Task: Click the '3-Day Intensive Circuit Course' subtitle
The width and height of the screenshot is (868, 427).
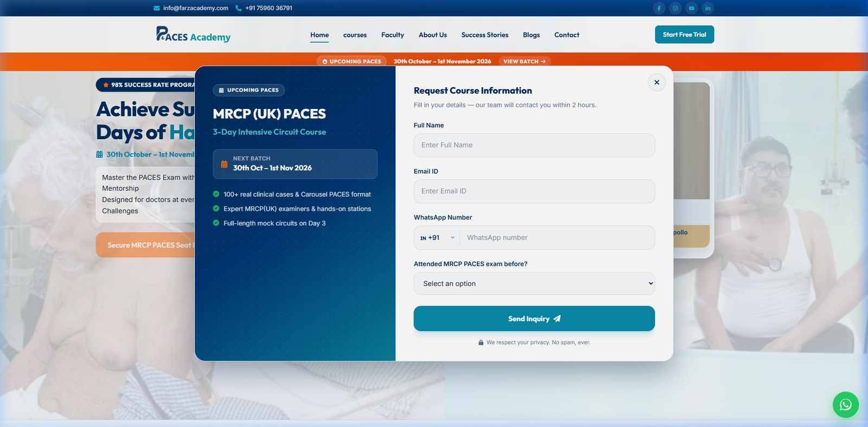Action: click(x=270, y=132)
